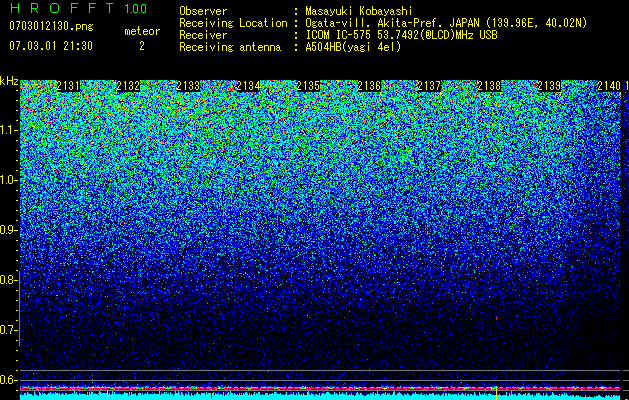Click the 2135 time marker
Viewport: 629px width, 400px height.
point(308,86)
